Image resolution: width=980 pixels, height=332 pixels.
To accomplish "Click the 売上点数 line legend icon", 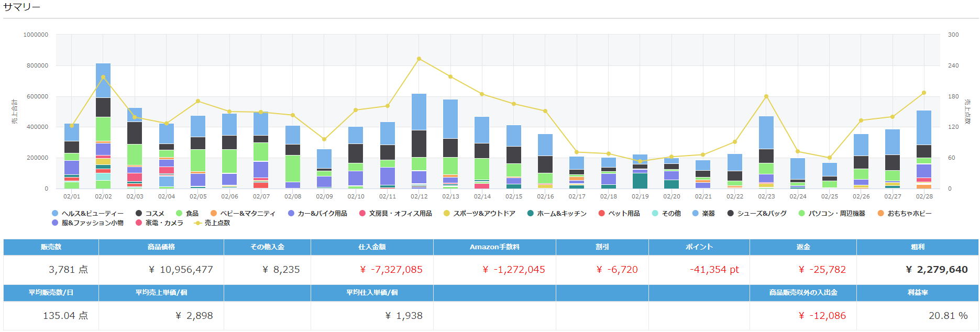I will point(197,223).
